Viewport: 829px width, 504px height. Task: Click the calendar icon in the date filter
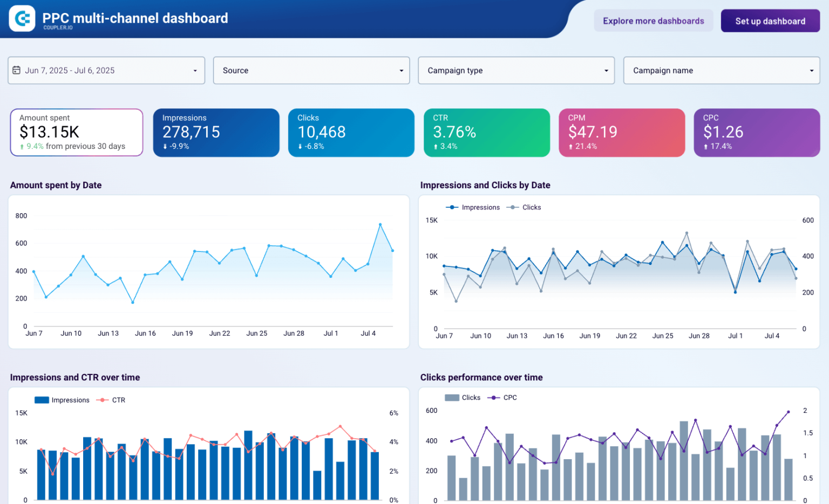pyautogui.click(x=17, y=70)
